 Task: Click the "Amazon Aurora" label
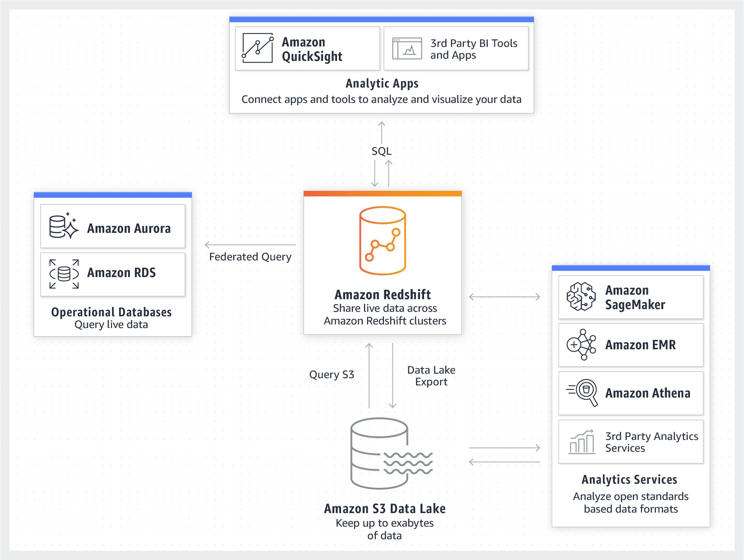click(129, 228)
